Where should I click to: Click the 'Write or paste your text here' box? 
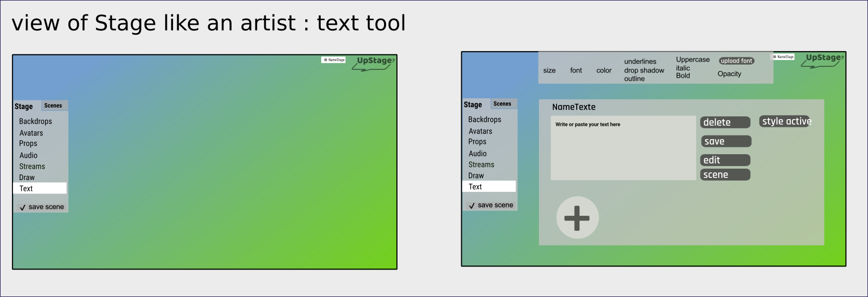[623, 148]
